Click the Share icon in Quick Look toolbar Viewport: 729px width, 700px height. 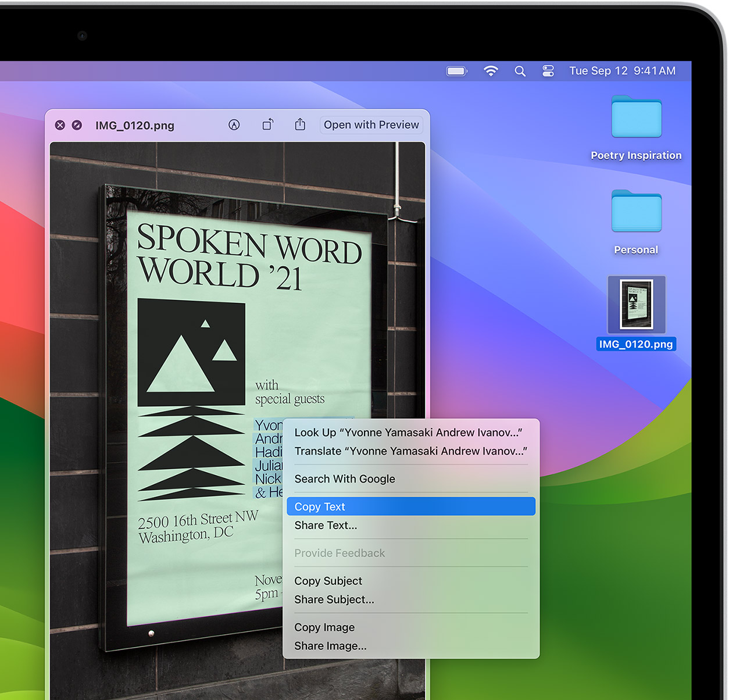click(x=300, y=124)
